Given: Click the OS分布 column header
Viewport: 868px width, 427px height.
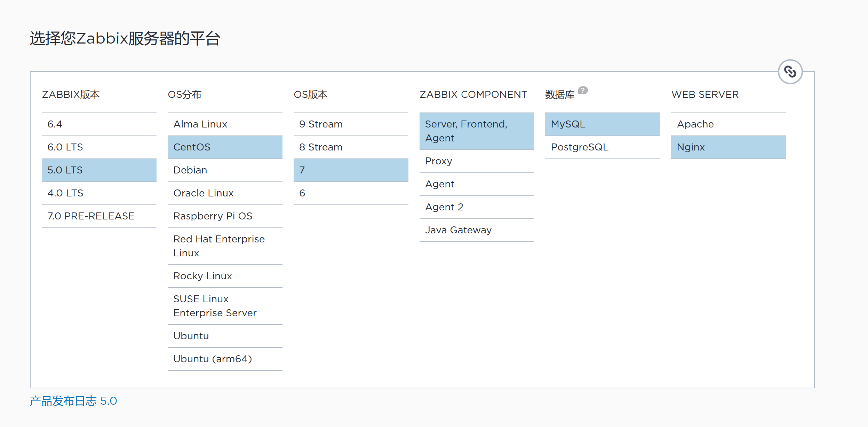Looking at the screenshot, I should pyautogui.click(x=185, y=94).
